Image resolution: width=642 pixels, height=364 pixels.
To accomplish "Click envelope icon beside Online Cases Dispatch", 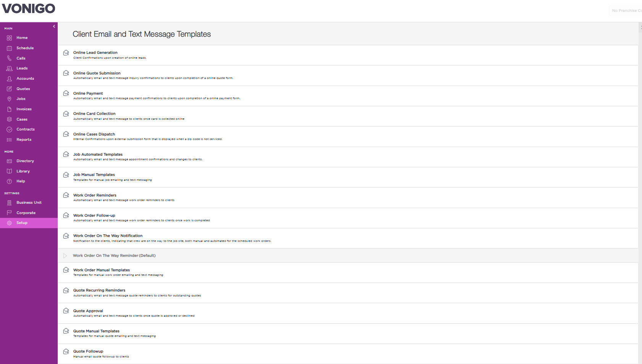I will 66,134.
